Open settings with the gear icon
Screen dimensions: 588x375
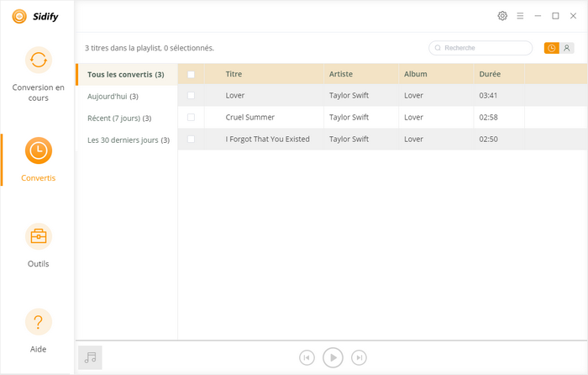[502, 16]
